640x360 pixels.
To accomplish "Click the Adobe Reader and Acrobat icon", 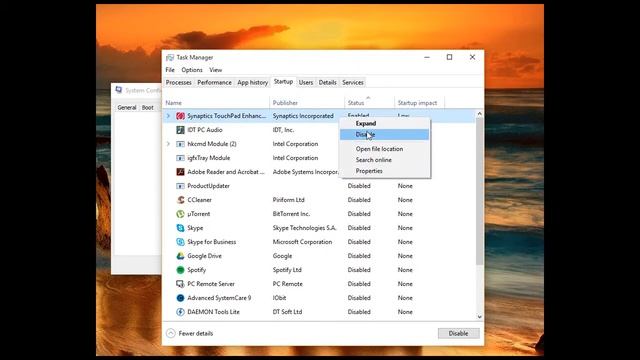I will tap(180, 172).
